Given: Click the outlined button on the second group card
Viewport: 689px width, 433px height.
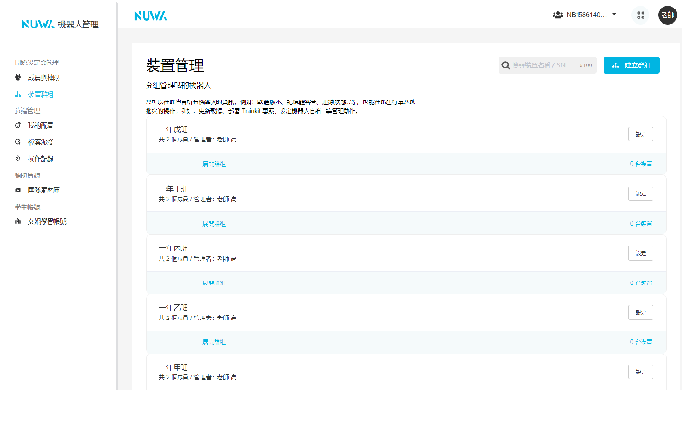Looking at the screenshot, I should pos(640,194).
